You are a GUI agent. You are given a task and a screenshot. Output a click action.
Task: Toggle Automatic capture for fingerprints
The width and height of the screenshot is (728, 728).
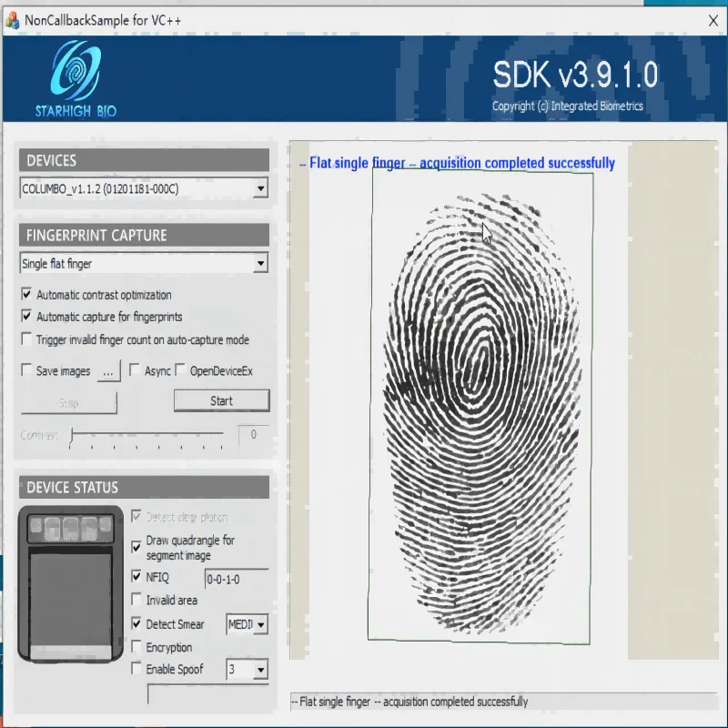coord(26,317)
